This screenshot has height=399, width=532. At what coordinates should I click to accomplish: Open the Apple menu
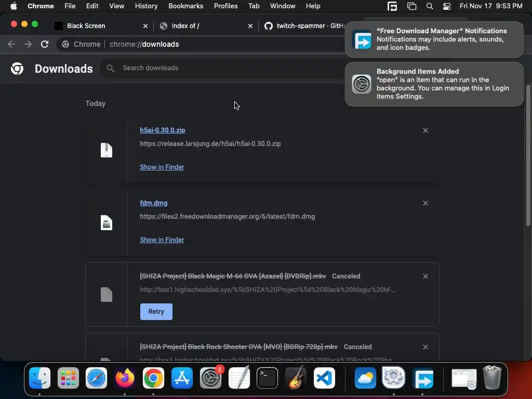tap(14, 6)
